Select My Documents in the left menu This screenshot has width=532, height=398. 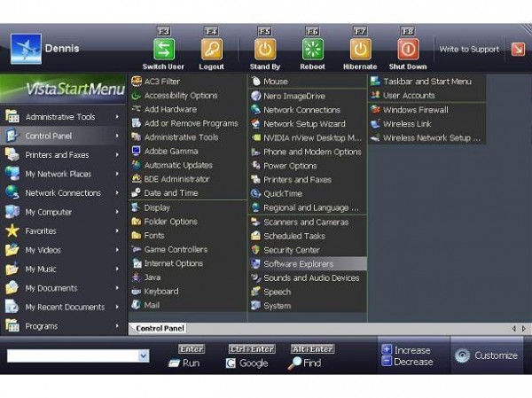pos(63,288)
